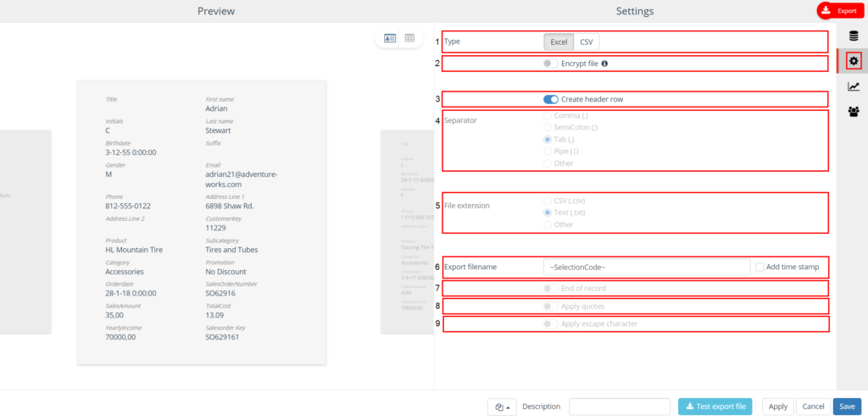Expand the copy dropdown next to Description
The height and width of the screenshot is (420, 868).
(502, 406)
